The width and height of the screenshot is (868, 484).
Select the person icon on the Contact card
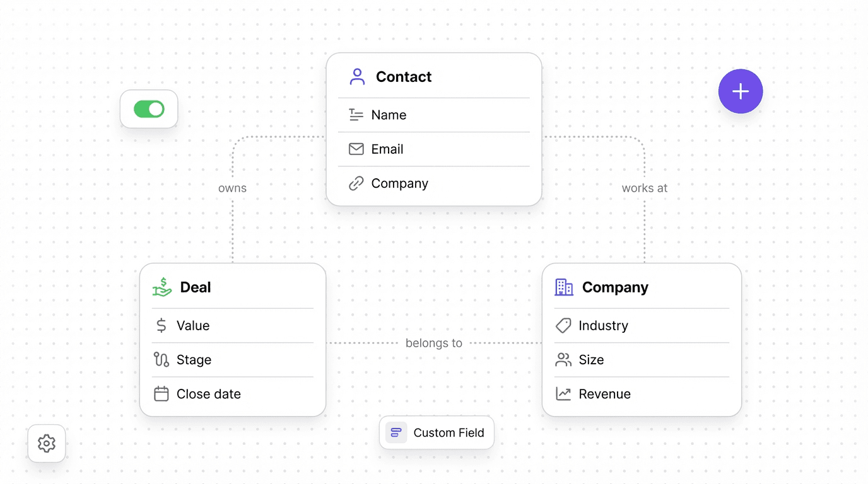tap(357, 76)
